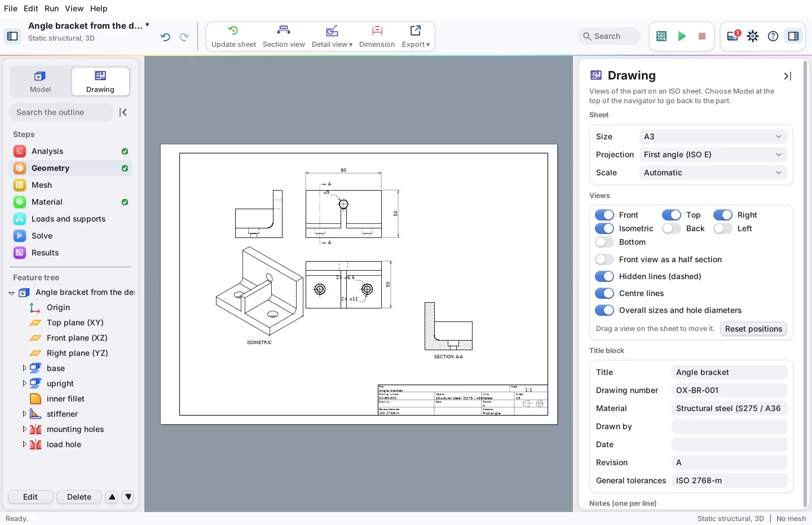Viewport: 812px width, 525px height.
Task: Toggle Hidden lines (dashed) switch
Action: pyautogui.click(x=604, y=276)
